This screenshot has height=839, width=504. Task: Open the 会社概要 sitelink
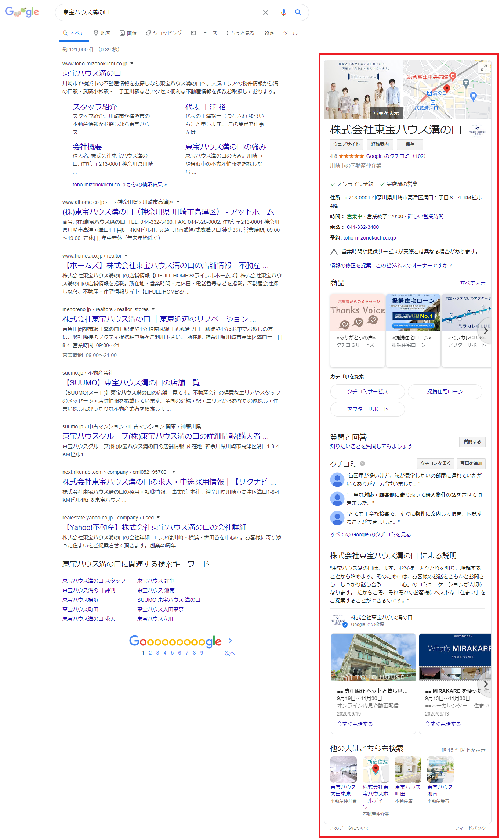(87, 147)
